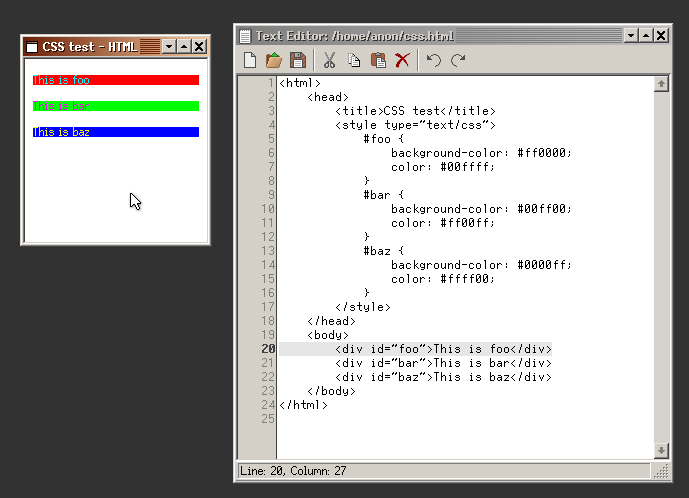Click 'background-color: #ff0000;' in the editor
The height and width of the screenshot is (498, 689).
pos(481,153)
